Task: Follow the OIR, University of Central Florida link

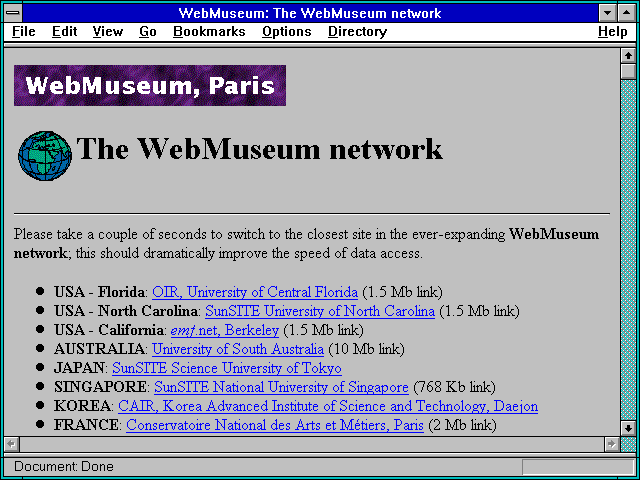Action: pyautogui.click(x=255, y=292)
